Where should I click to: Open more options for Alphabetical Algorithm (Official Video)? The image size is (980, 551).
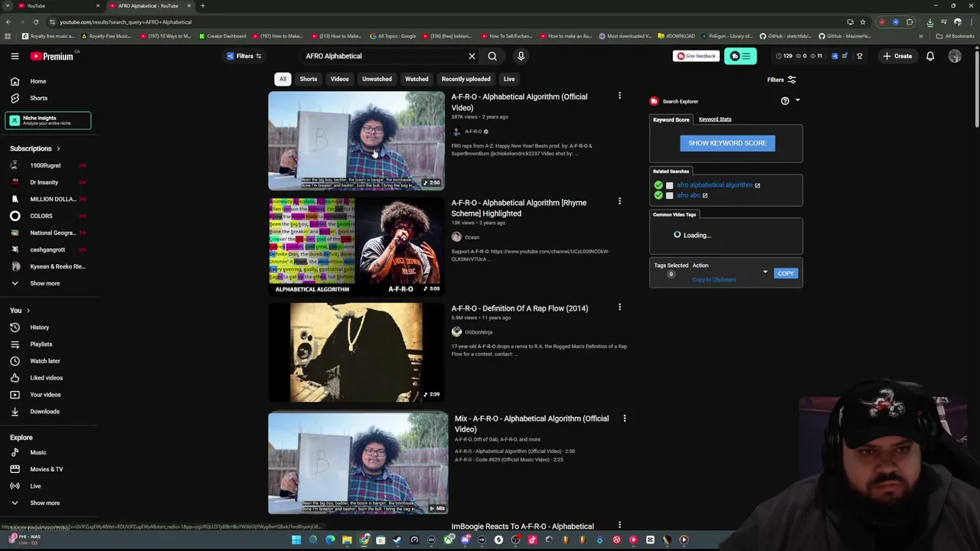(619, 96)
